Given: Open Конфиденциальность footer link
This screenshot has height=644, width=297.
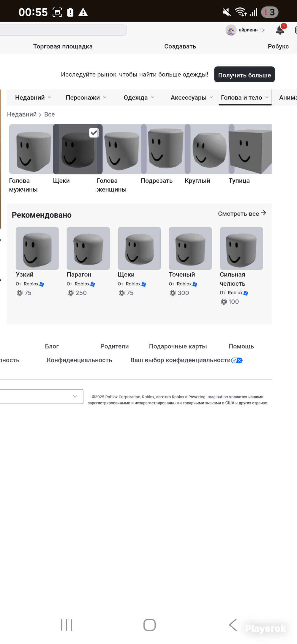Looking at the screenshot, I should [80, 360].
